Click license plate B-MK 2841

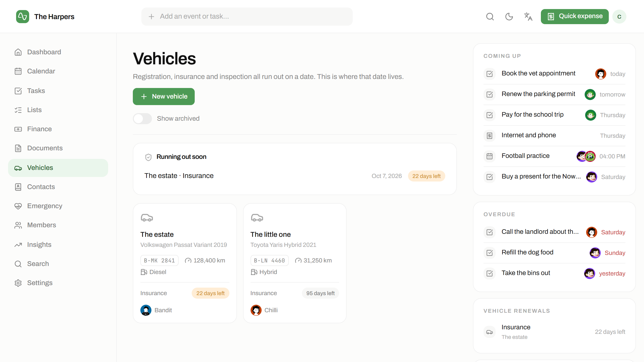point(159,260)
